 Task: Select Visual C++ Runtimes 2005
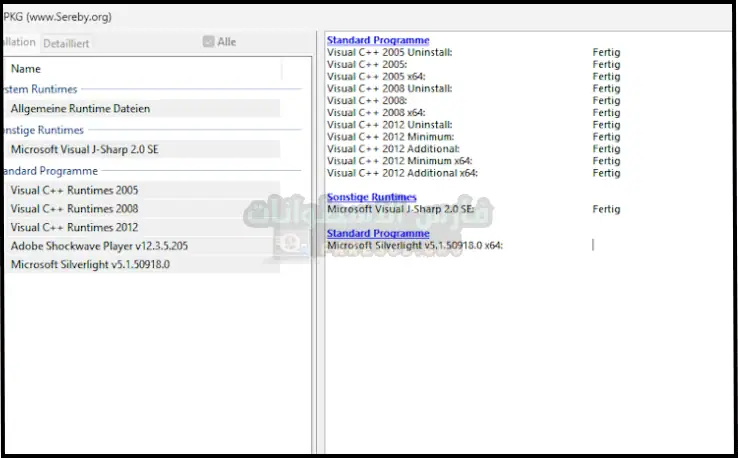point(74,190)
